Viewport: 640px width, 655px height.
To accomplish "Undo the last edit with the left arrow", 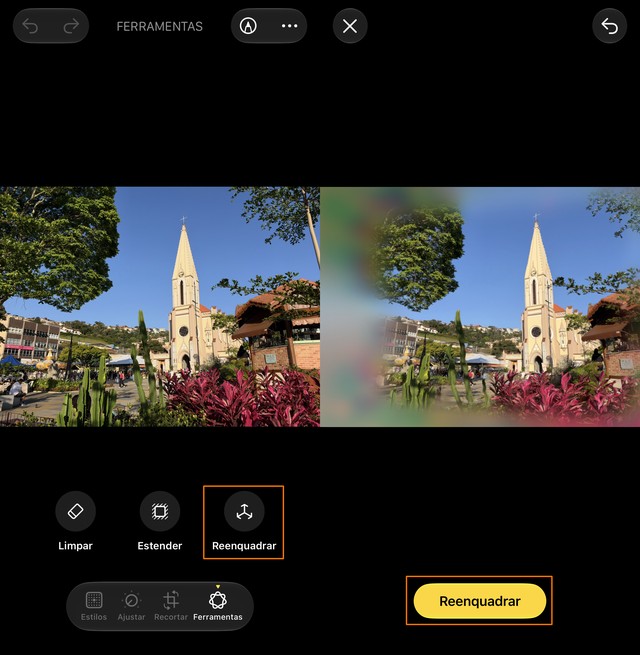I will click(30, 26).
